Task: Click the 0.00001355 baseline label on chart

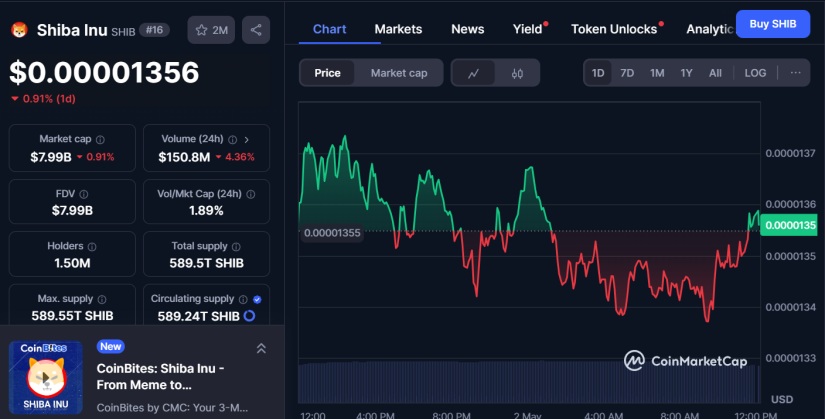Action: (332, 233)
